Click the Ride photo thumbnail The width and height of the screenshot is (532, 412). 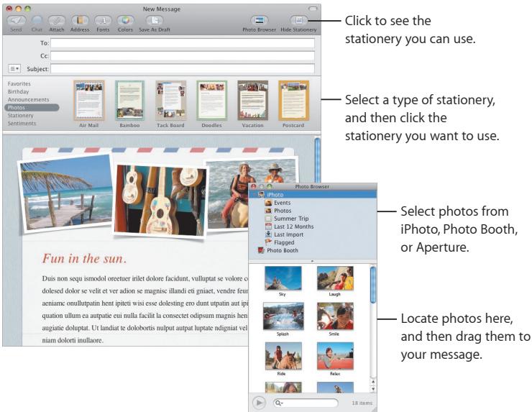283,356
